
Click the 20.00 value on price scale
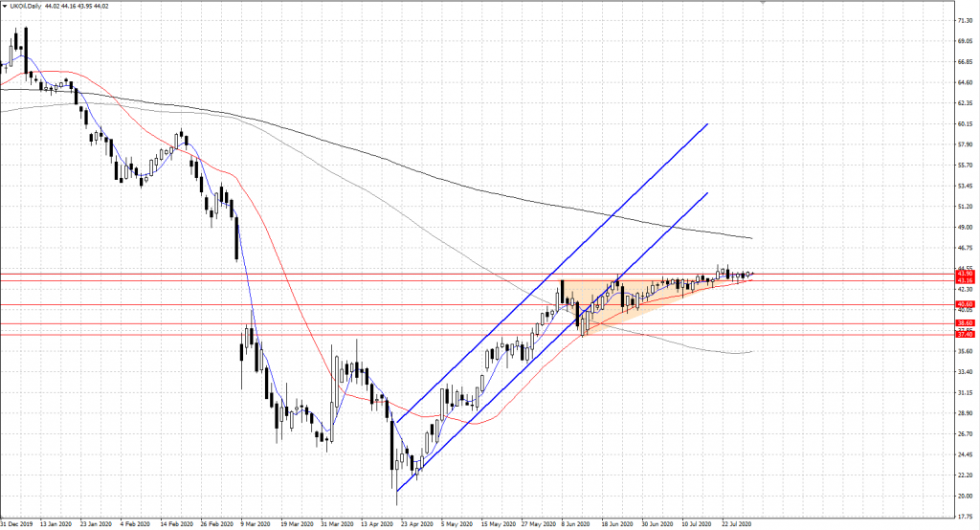tap(965, 496)
